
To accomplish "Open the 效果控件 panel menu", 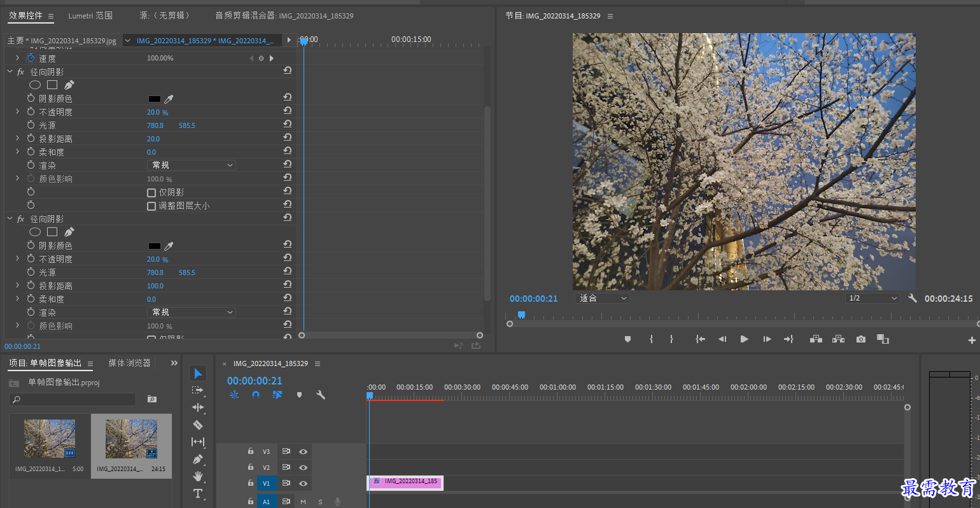I will pos(51,16).
